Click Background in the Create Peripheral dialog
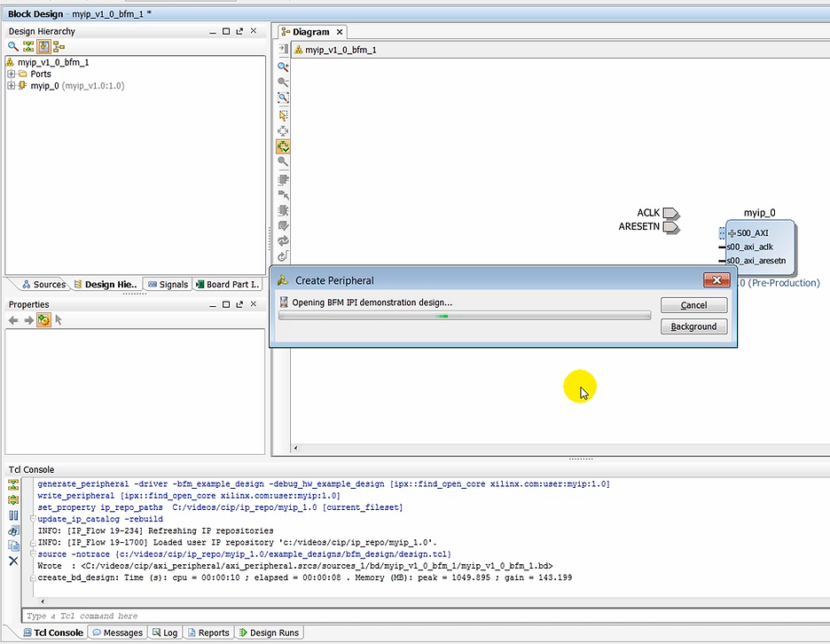Viewport: 830px width, 644px height. (693, 326)
